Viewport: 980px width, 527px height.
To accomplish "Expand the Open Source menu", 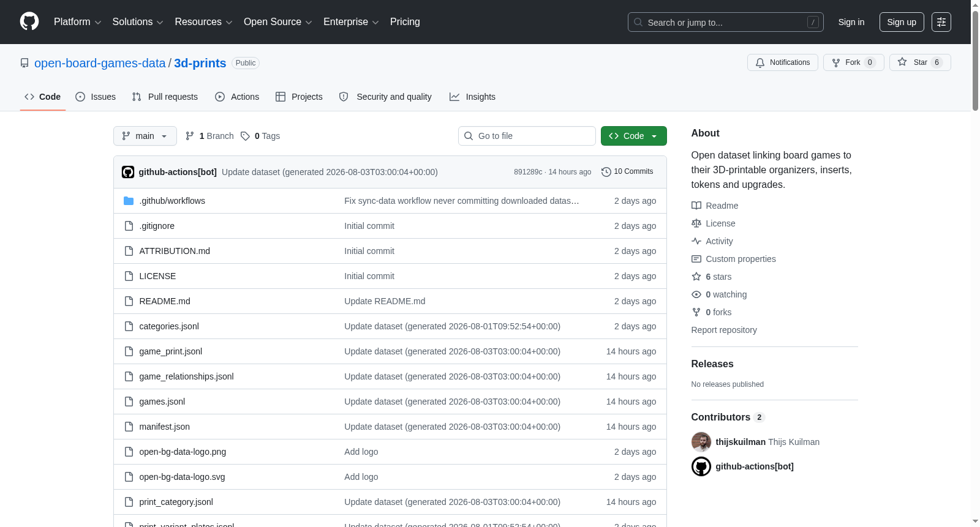I will (x=278, y=22).
